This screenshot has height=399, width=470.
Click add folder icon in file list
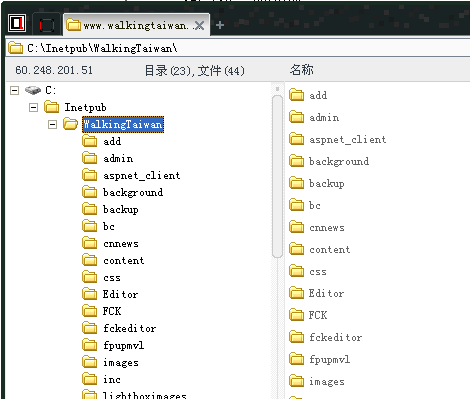coord(297,95)
